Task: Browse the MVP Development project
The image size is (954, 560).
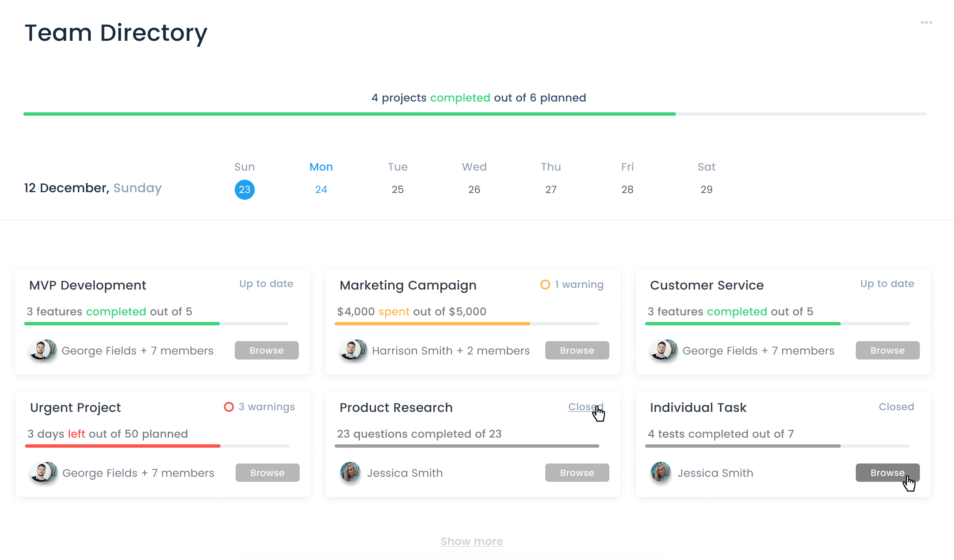Action: [266, 350]
